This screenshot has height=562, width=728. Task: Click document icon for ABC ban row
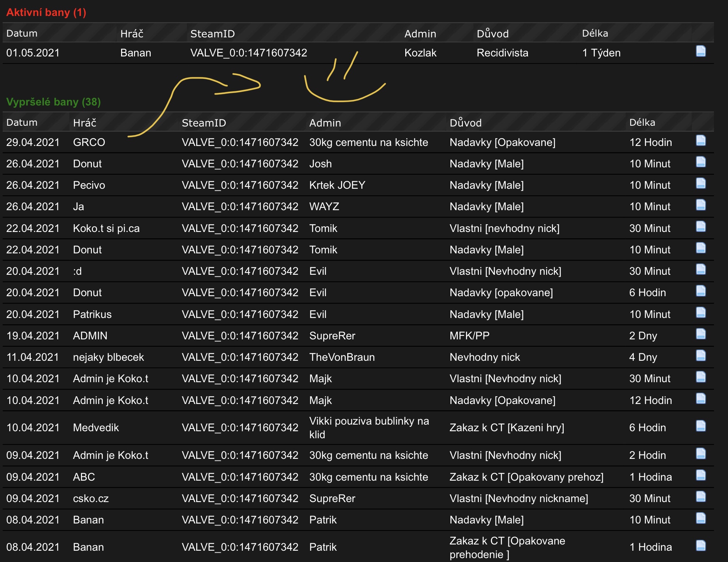(700, 475)
